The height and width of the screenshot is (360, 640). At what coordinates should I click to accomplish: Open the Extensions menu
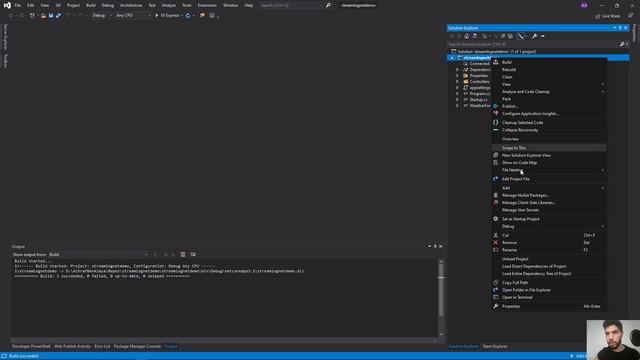(x=207, y=5)
